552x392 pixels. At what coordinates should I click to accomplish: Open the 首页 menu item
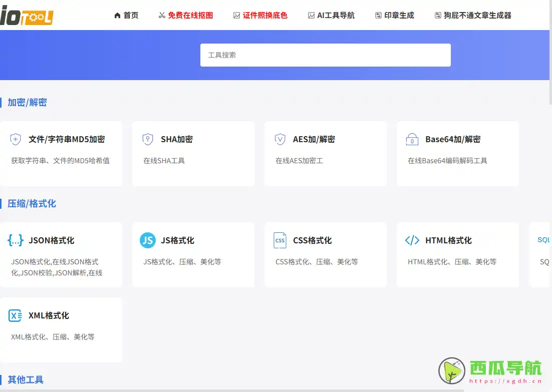(126, 15)
